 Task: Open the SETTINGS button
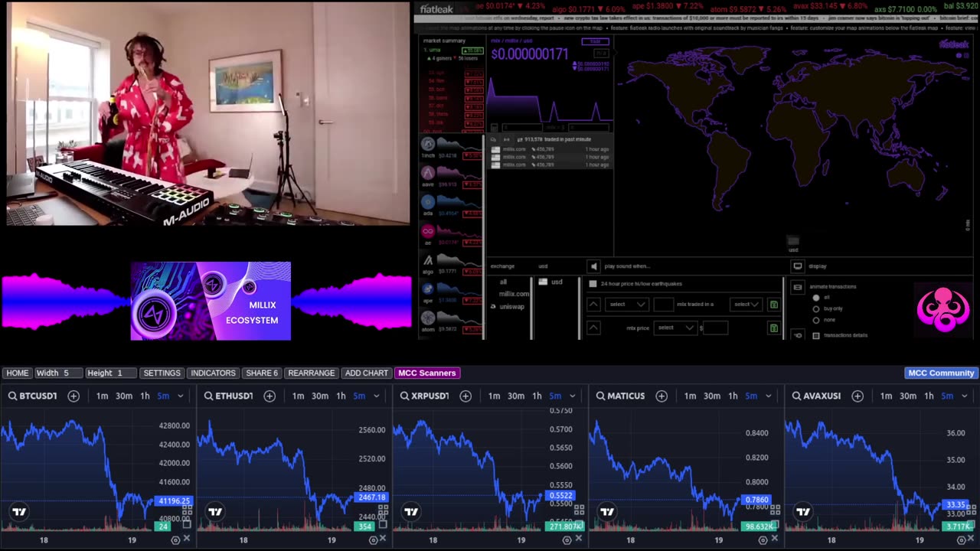[x=162, y=373]
